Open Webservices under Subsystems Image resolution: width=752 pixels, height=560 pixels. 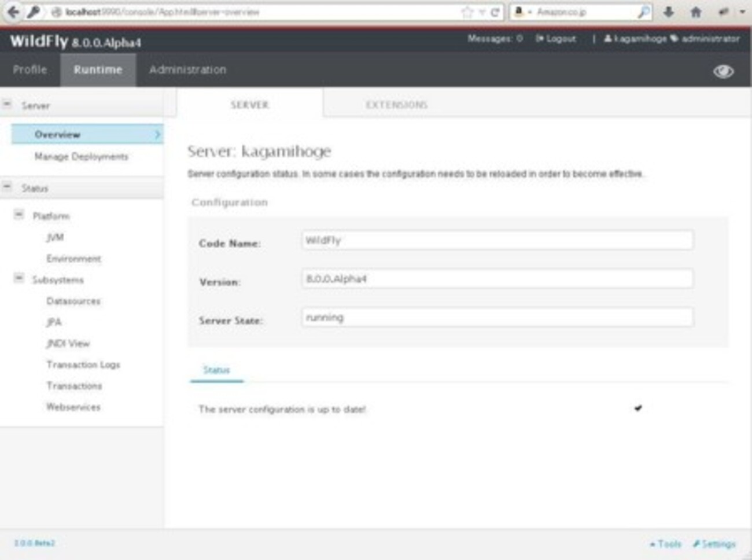coord(73,407)
